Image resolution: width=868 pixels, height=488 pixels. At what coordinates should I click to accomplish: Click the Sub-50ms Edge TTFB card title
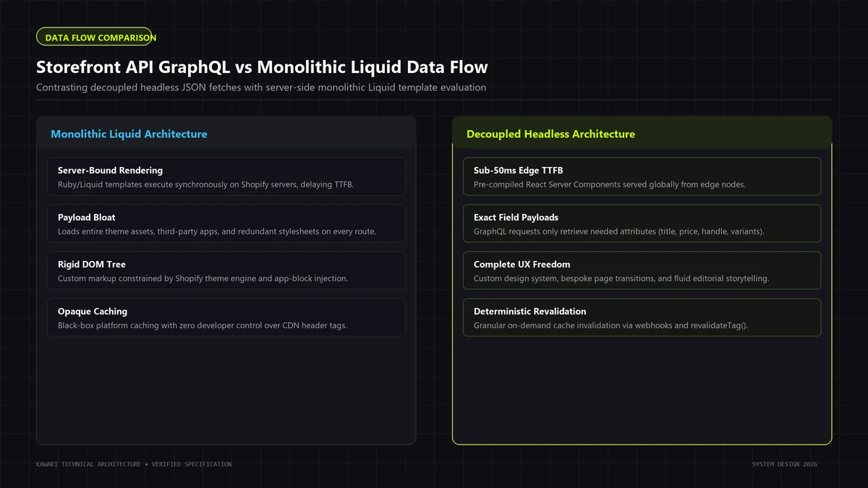tap(518, 171)
